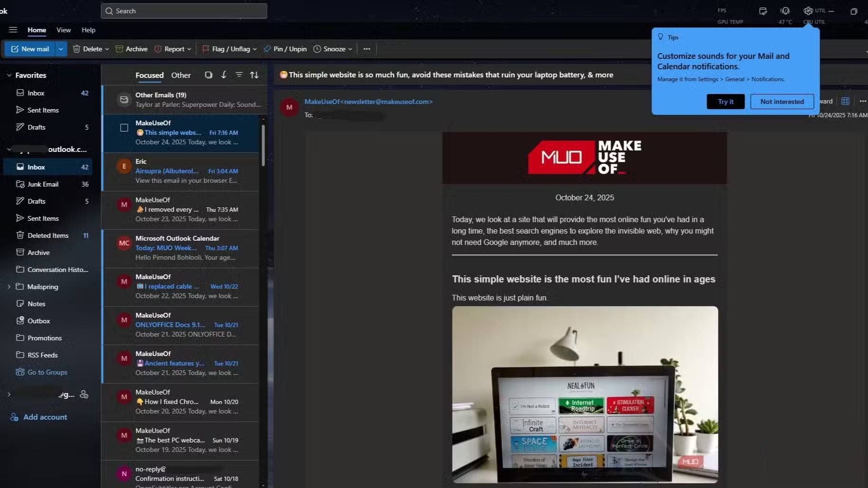Click the newsletter@makeuseof.com sender link
Viewport: 868px width, 488px height.
pyautogui.click(x=368, y=102)
